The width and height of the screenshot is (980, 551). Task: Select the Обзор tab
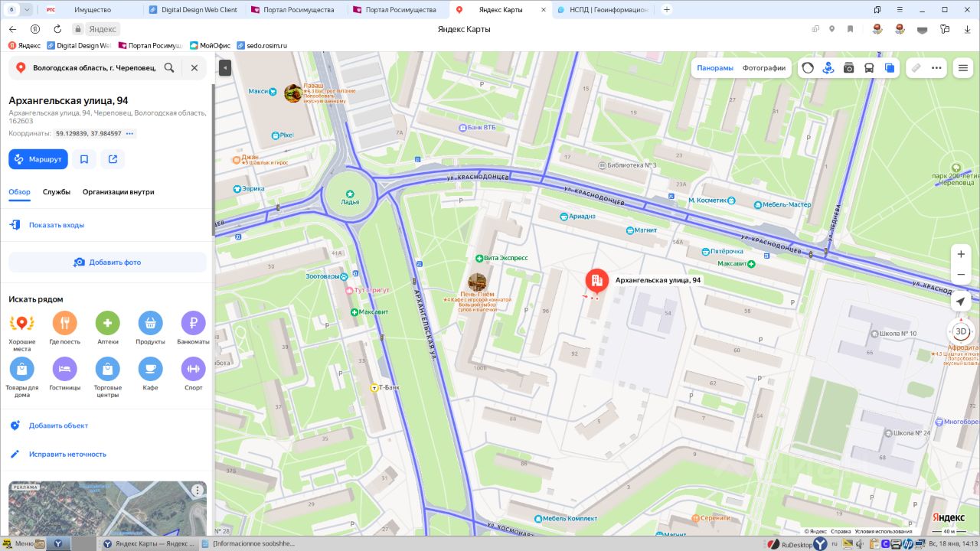(x=20, y=192)
